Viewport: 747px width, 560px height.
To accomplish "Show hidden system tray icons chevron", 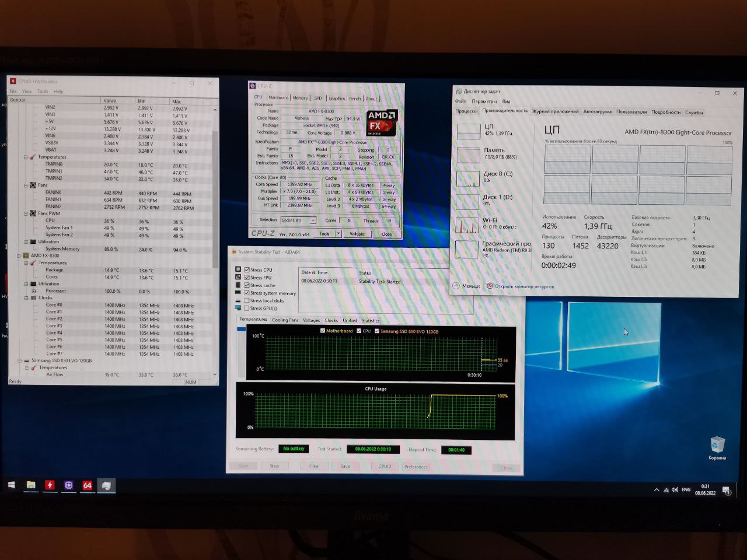I will pyautogui.click(x=657, y=490).
